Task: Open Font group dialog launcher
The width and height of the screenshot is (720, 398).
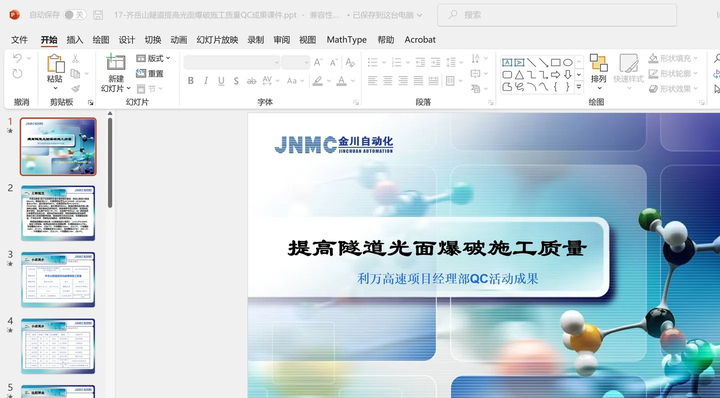Action: [356, 102]
